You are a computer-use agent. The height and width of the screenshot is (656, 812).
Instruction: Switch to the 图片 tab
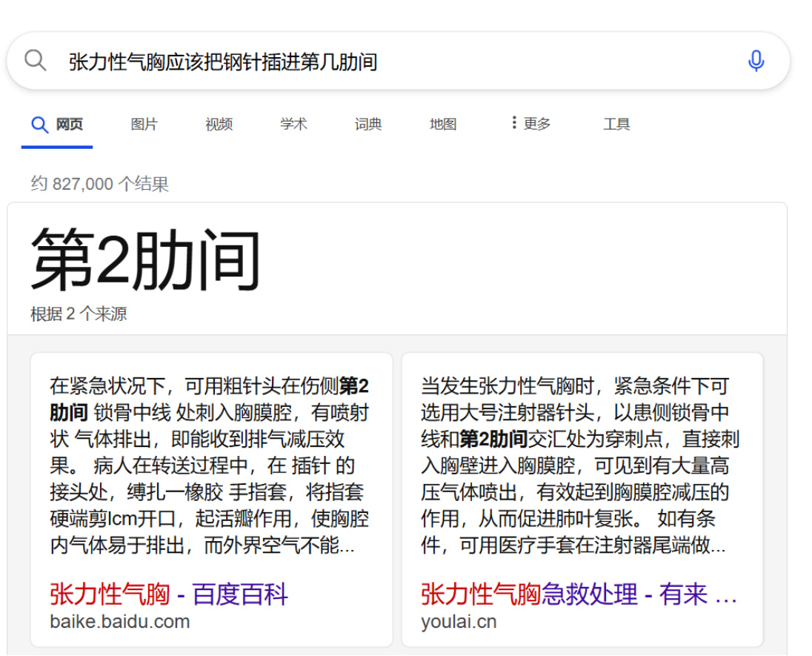pyautogui.click(x=144, y=125)
